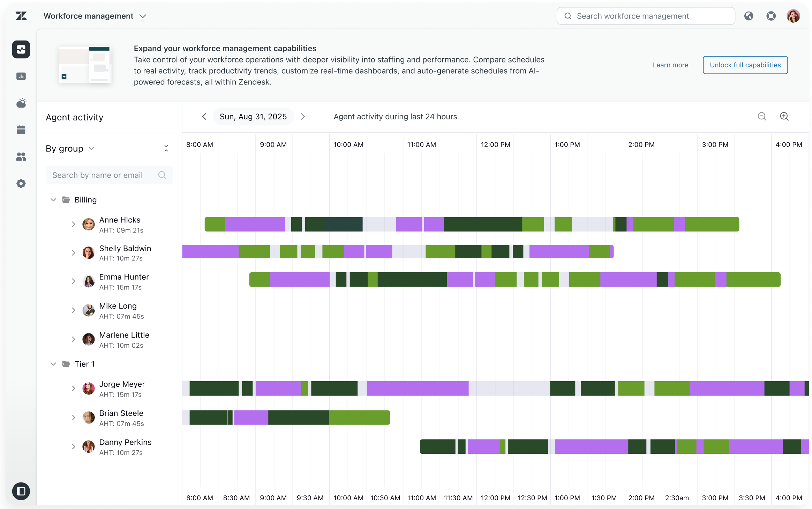812x509 pixels.
Task: Click the search magnifier in name field
Action: click(162, 175)
